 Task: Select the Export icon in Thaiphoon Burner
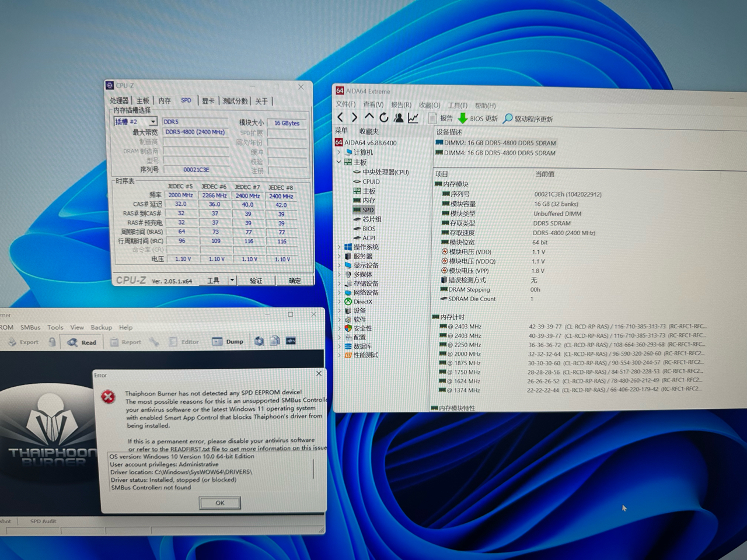[x=23, y=342]
